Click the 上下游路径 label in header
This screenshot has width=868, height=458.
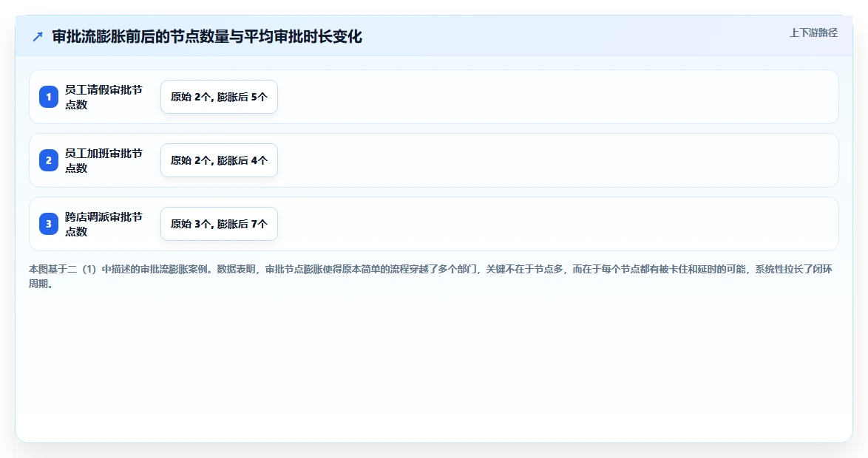pyautogui.click(x=813, y=33)
